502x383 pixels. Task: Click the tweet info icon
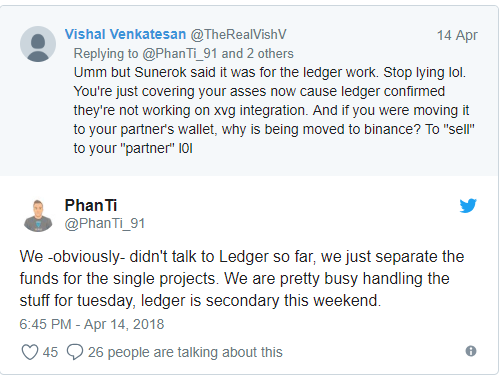point(471,351)
